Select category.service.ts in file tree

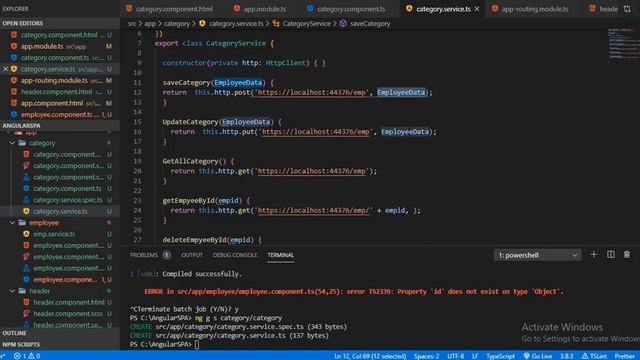pos(60,211)
